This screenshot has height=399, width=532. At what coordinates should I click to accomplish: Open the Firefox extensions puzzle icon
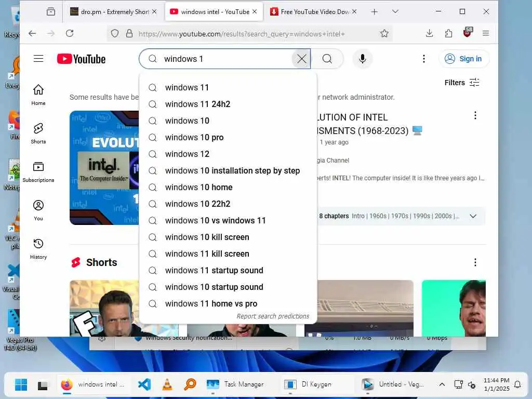pyautogui.click(x=448, y=33)
